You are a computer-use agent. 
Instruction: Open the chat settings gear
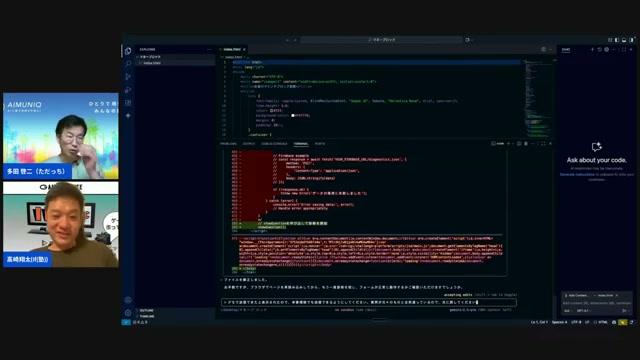pyautogui.click(x=607, y=49)
